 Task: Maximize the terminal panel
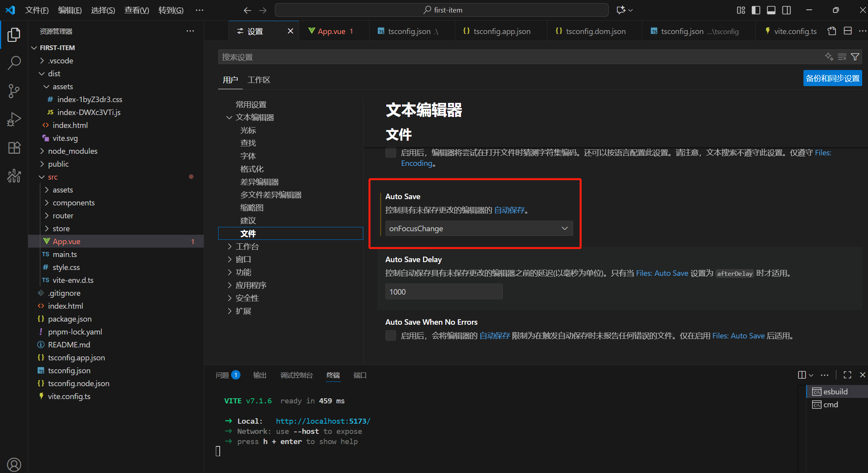click(x=847, y=375)
